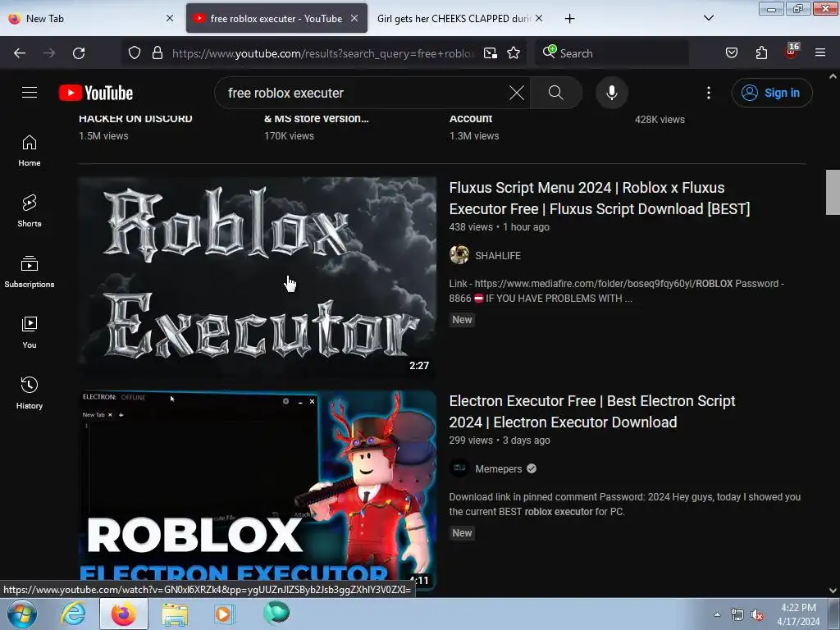Open Shorts in the sidebar
This screenshot has height=630, width=840.
(30, 211)
